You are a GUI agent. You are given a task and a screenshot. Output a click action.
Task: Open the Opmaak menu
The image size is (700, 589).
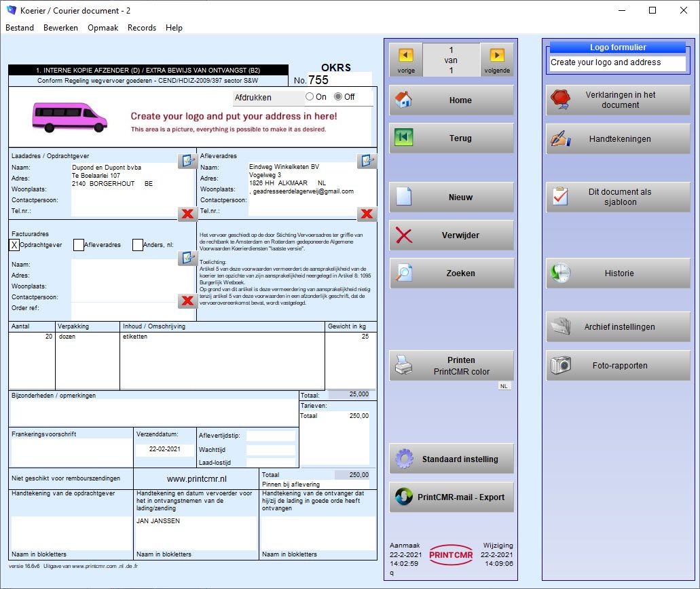tap(103, 28)
